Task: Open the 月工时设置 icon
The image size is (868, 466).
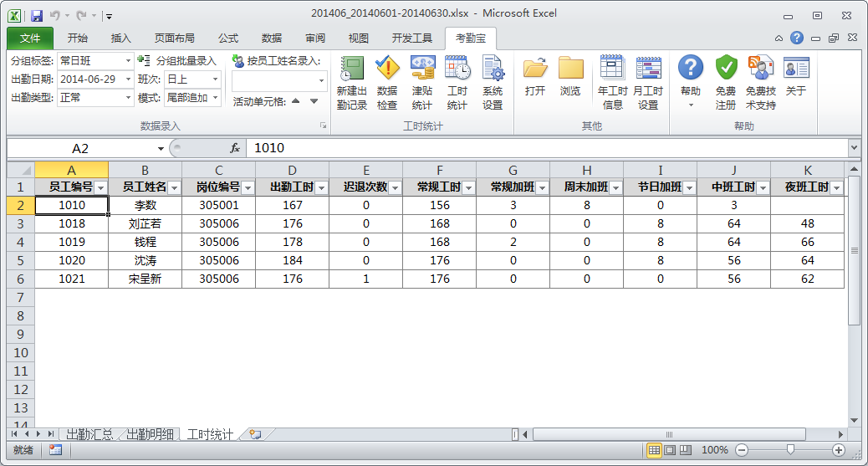Action: [x=648, y=83]
